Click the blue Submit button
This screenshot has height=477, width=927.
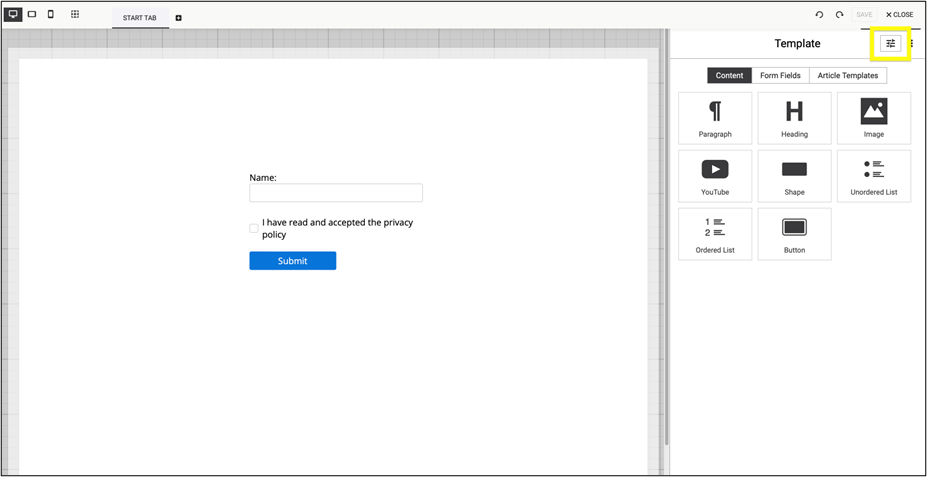[x=293, y=261]
